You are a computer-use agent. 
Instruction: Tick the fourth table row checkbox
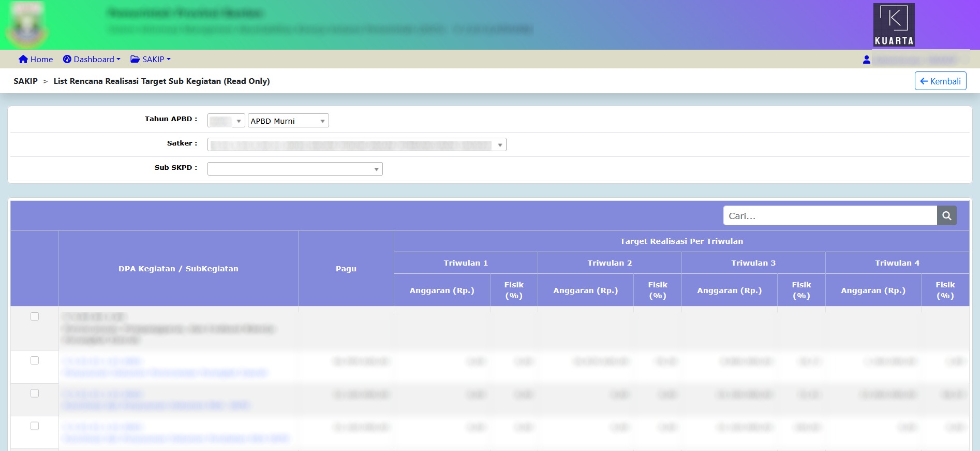(x=35, y=426)
